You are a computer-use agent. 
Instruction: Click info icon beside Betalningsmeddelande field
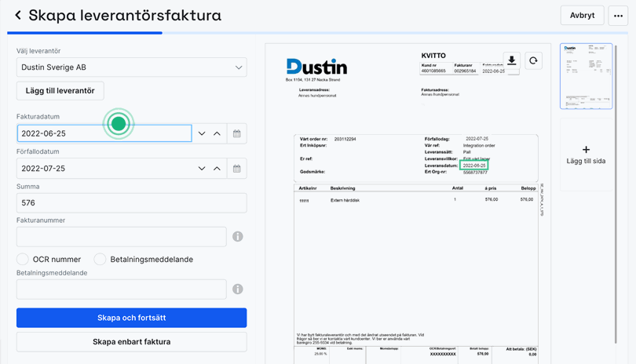tap(237, 289)
